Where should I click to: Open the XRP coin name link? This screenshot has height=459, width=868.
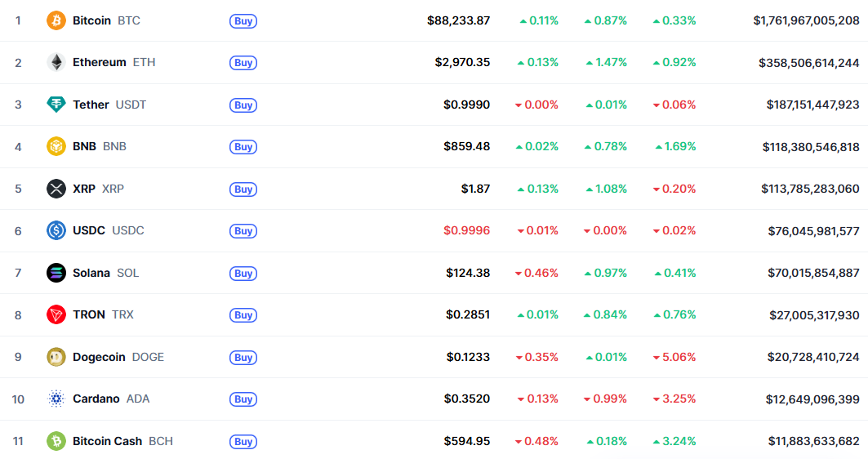pyautogui.click(x=84, y=189)
